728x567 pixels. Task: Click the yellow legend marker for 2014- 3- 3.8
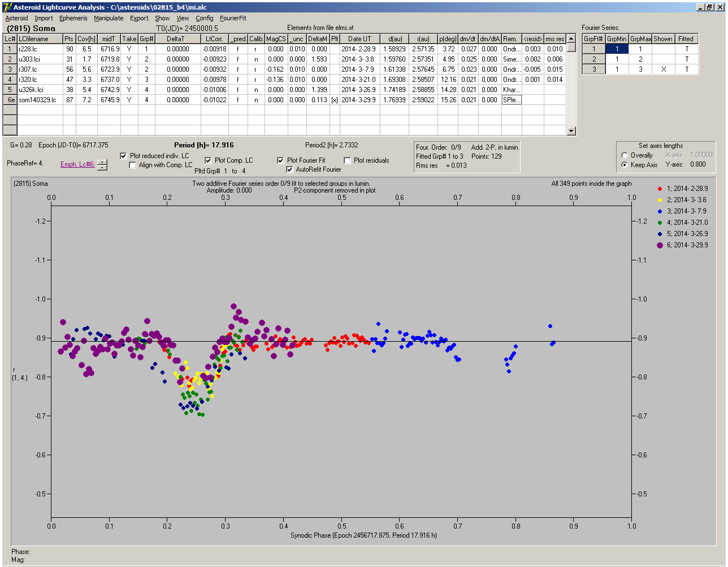660,200
